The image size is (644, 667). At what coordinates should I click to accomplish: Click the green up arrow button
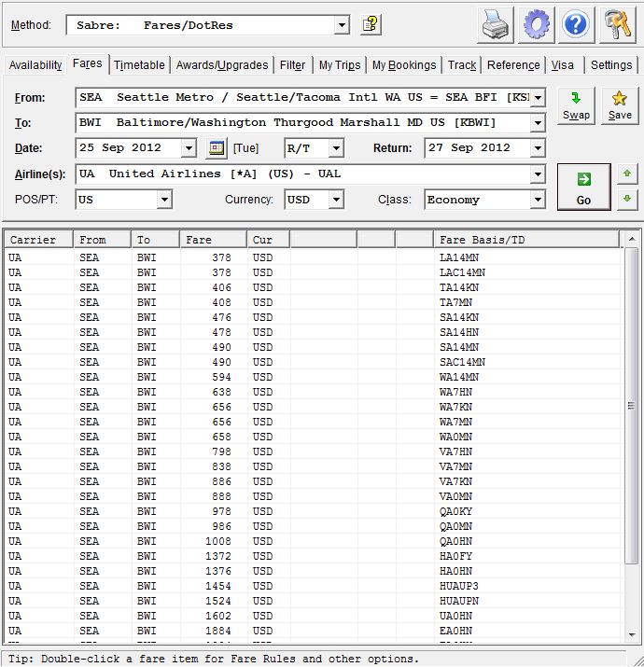627,174
